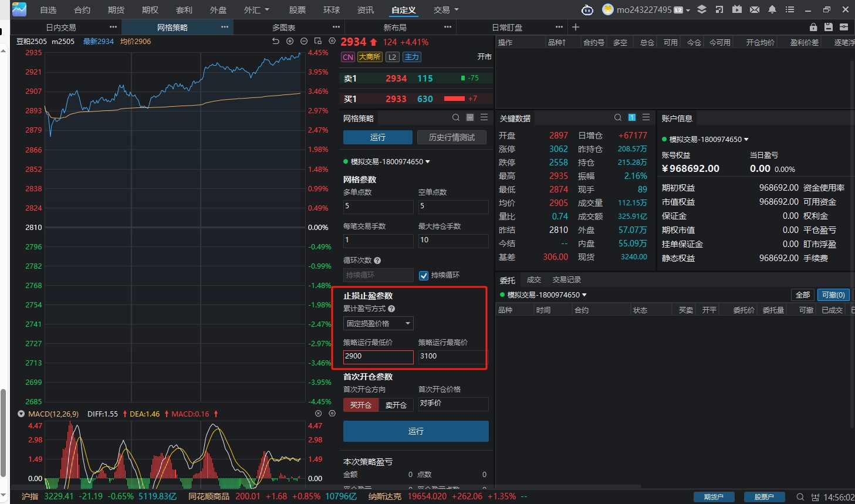Toggle the 主力 contract tag

pyautogui.click(x=412, y=57)
